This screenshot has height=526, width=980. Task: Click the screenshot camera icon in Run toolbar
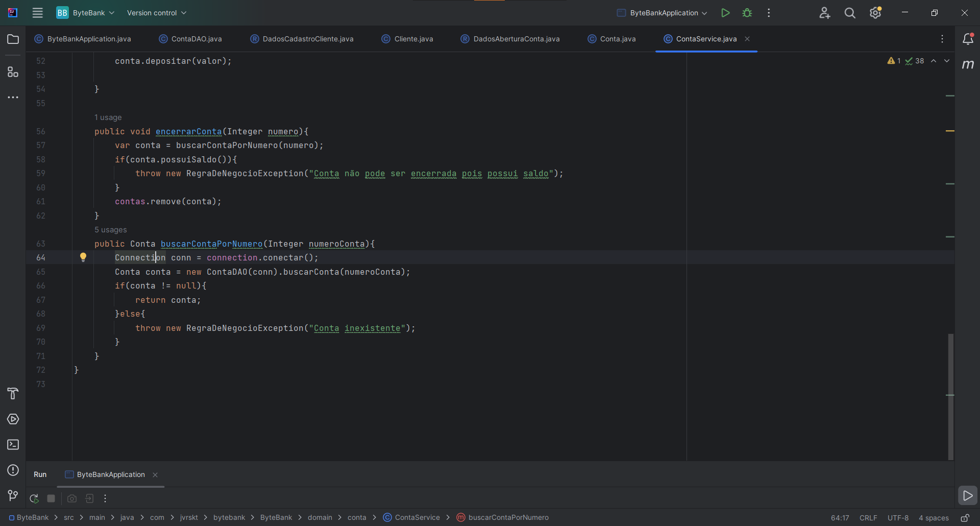pos(72,498)
